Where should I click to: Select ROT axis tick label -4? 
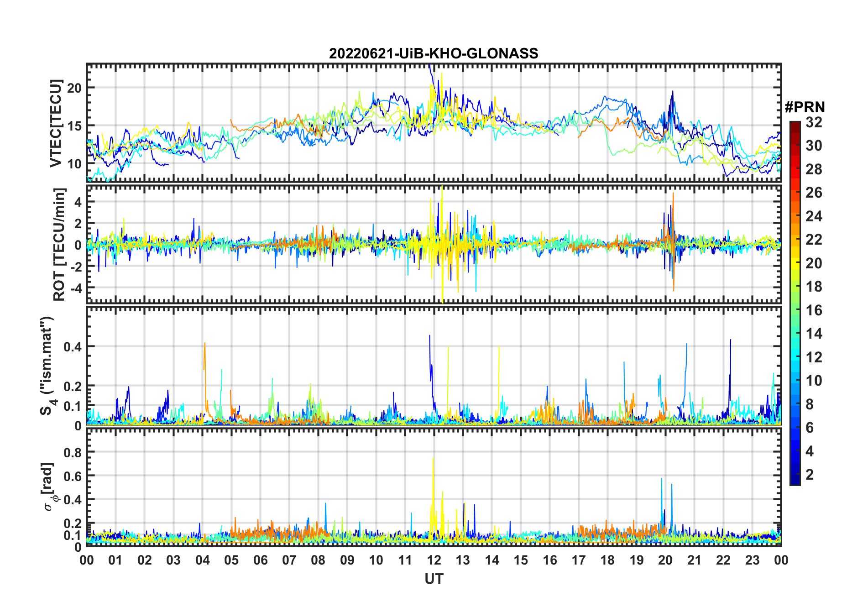(75, 288)
